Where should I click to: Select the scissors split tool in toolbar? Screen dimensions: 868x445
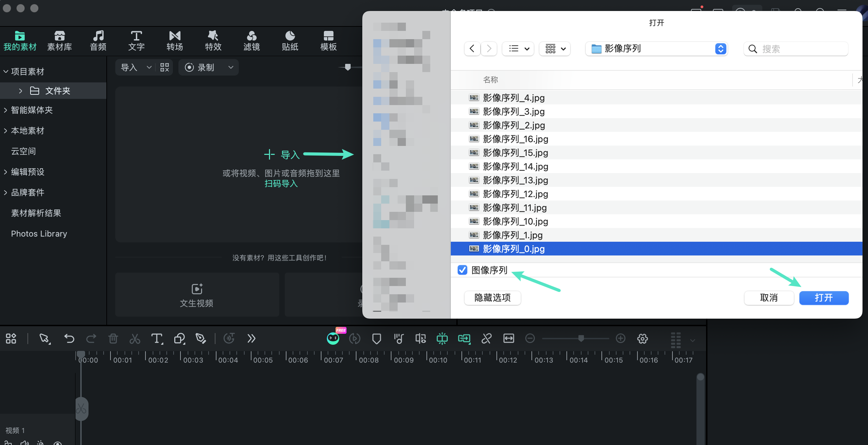(135, 339)
